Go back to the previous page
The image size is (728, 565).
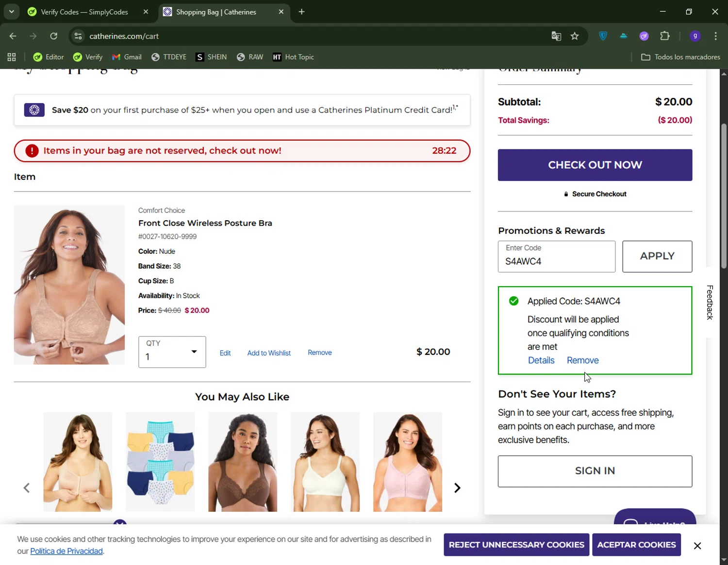[x=13, y=36]
